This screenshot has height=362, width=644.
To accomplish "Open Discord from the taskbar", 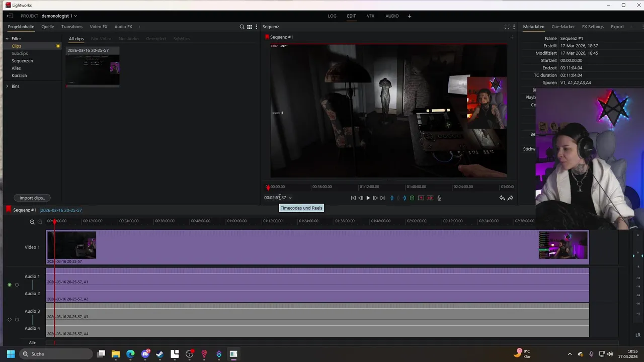I will point(145,354).
